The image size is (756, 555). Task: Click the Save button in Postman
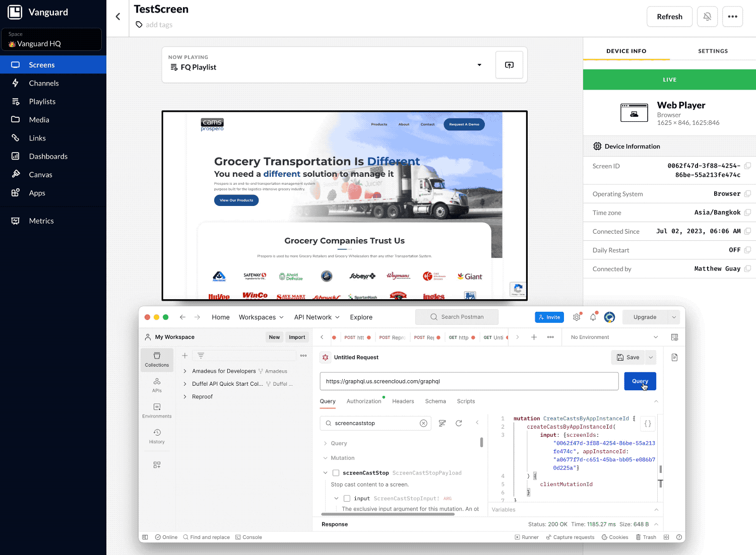628,358
